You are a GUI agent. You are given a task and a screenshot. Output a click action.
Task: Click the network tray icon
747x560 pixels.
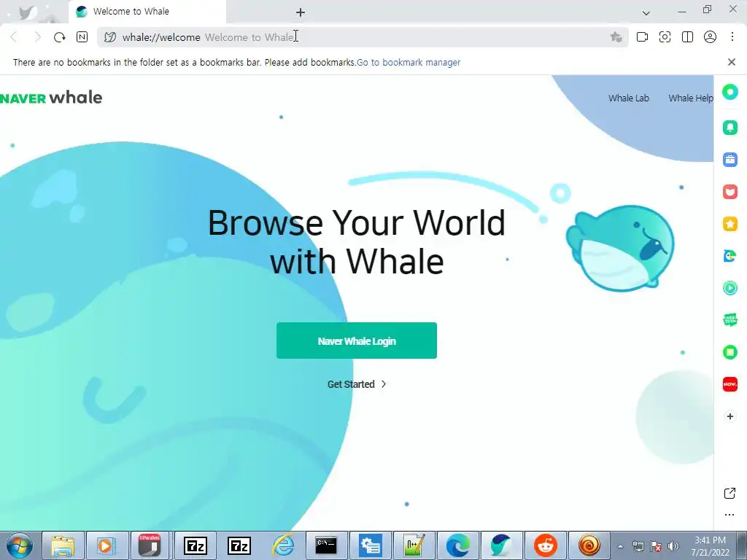[x=638, y=546]
